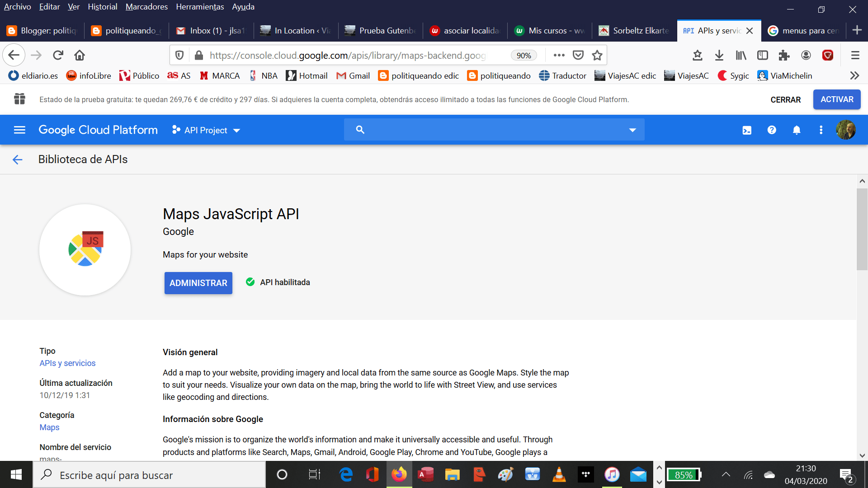Switch to the Inbox (1) tab
Viewport: 868px width, 488px height.
(x=211, y=31)
